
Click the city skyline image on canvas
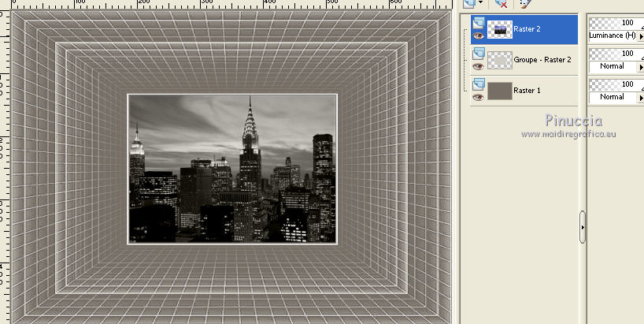click(232, 169)
